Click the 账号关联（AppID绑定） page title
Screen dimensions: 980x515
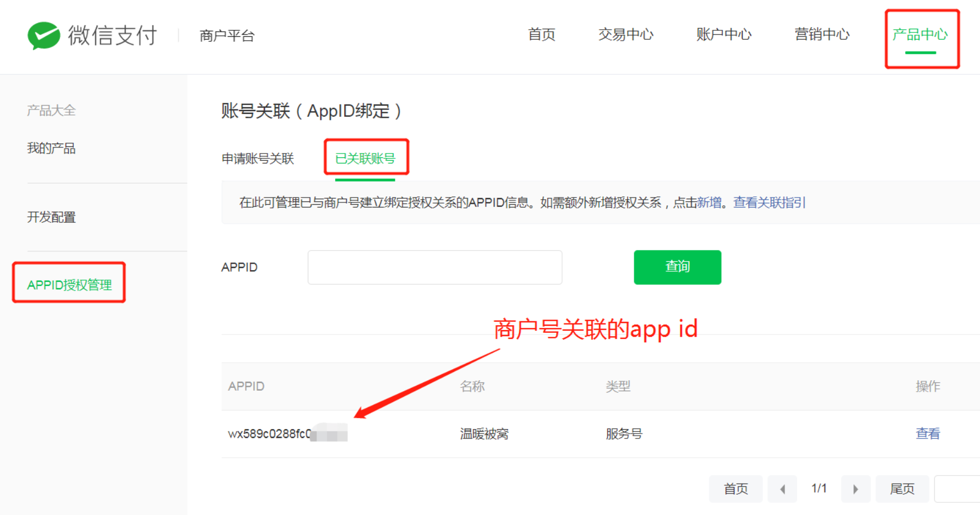pyautogui.click(x=312, y=111)
